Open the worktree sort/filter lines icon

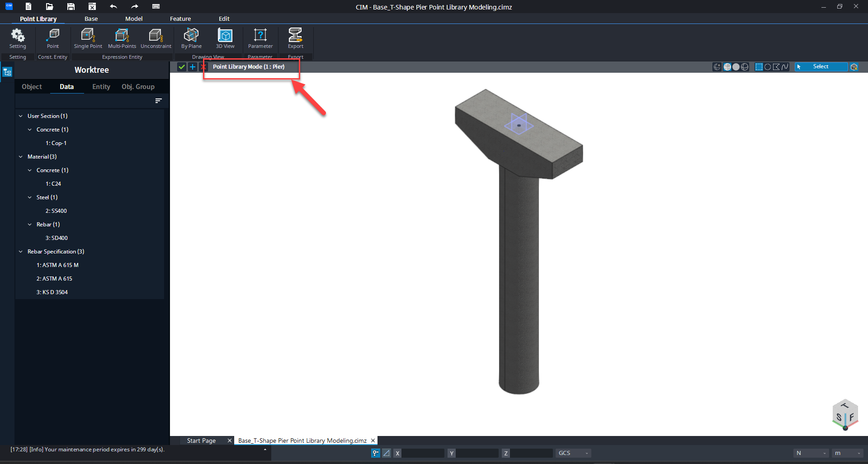click(158, 101)
